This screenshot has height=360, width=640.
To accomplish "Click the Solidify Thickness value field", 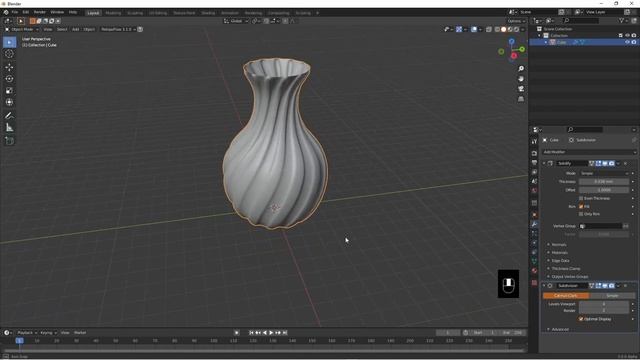I will coord(604,182).
